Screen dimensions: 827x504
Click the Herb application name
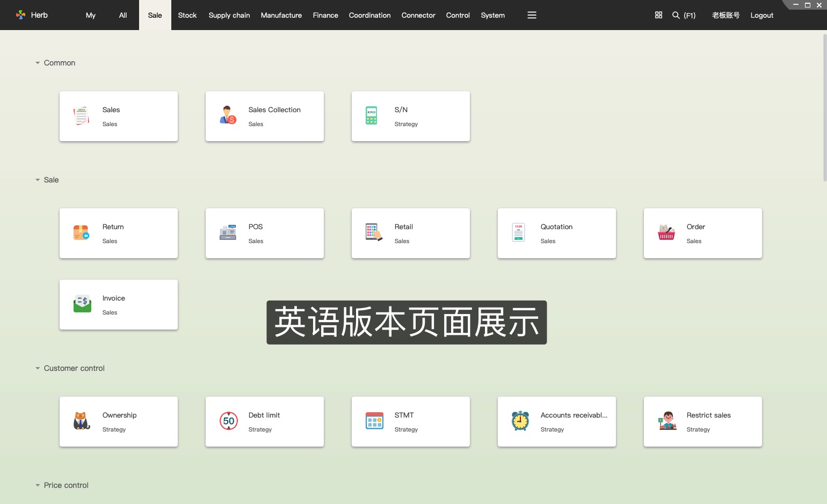point(39,15)
